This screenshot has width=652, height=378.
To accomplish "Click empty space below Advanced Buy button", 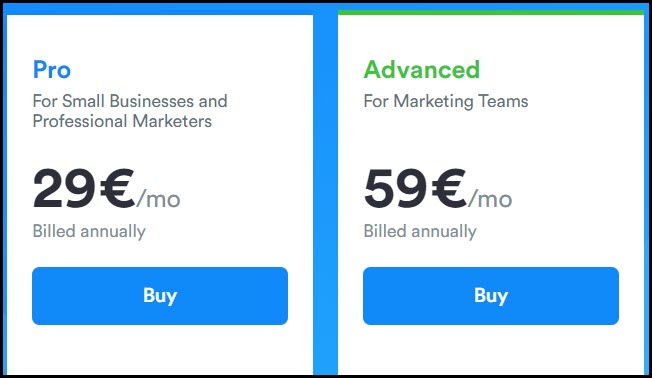I will [491, 350].
